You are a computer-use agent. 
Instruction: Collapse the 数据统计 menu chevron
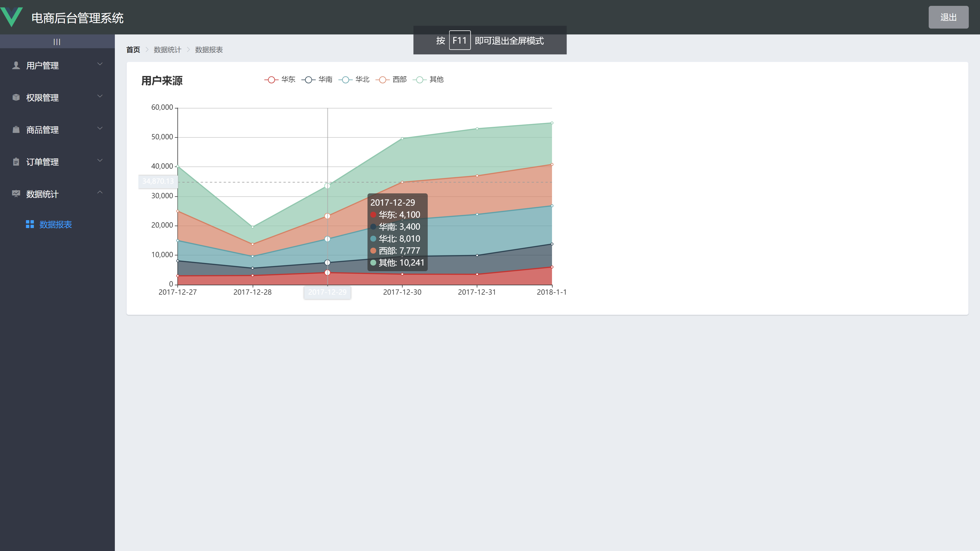pyautogui.click(x=100, y=192)
